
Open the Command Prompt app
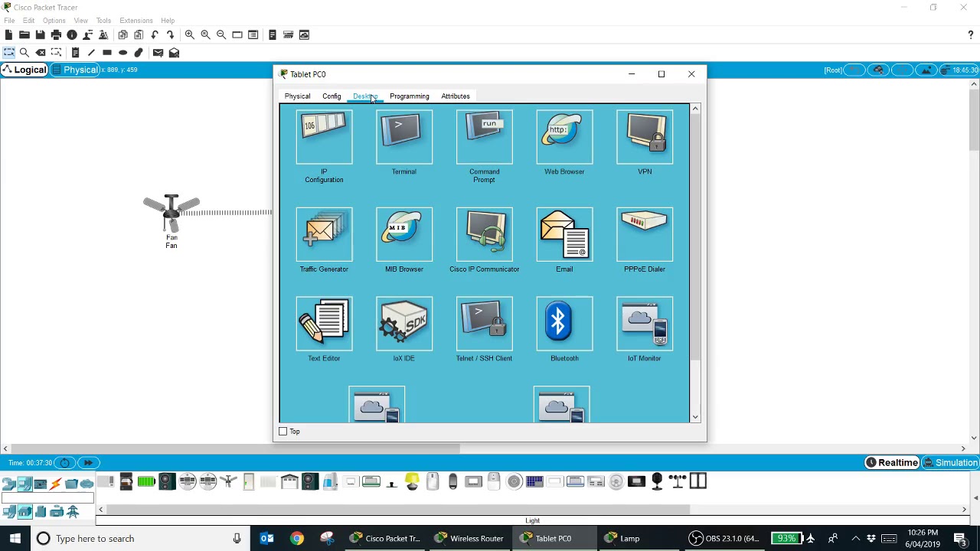[484, 137]
